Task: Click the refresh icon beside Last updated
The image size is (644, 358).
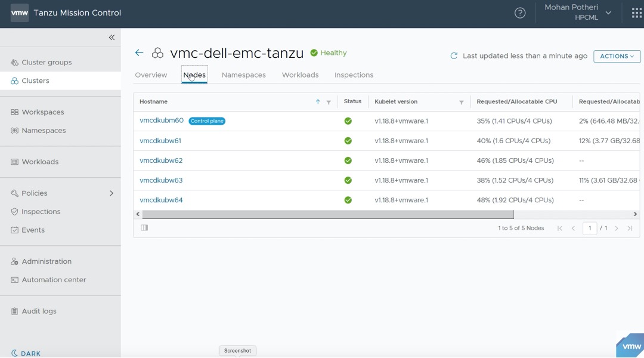Action: pos(454,56)
